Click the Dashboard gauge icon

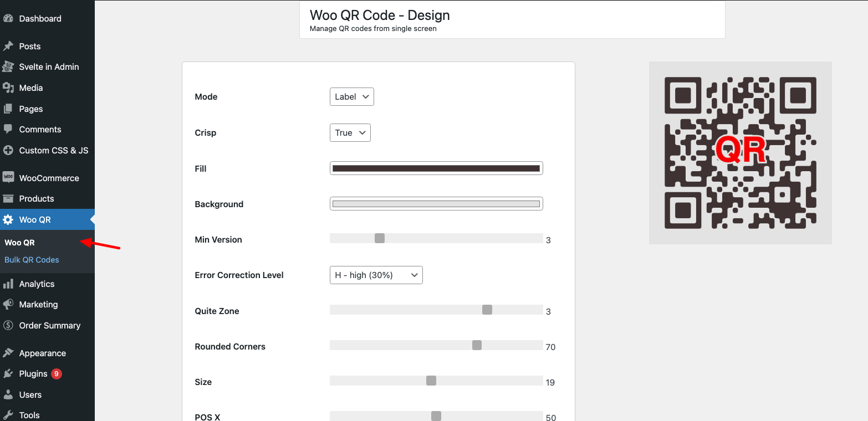8,18
